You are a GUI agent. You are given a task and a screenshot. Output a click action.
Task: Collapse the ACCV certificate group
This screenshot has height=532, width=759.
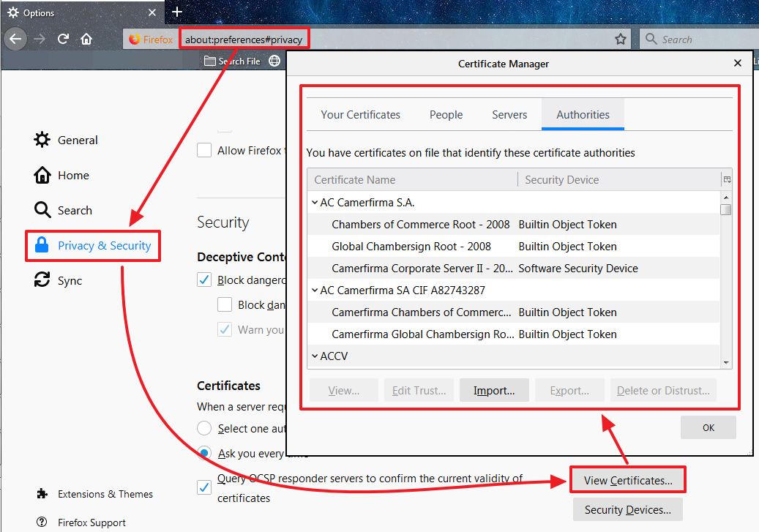(x=315, y=356)
